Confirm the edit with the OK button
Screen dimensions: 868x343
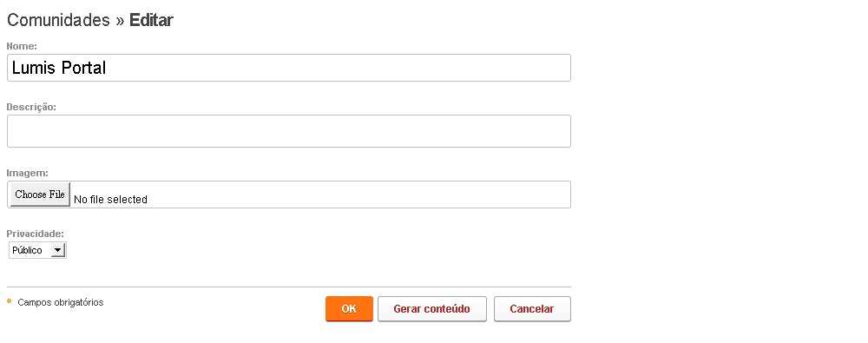349,308
